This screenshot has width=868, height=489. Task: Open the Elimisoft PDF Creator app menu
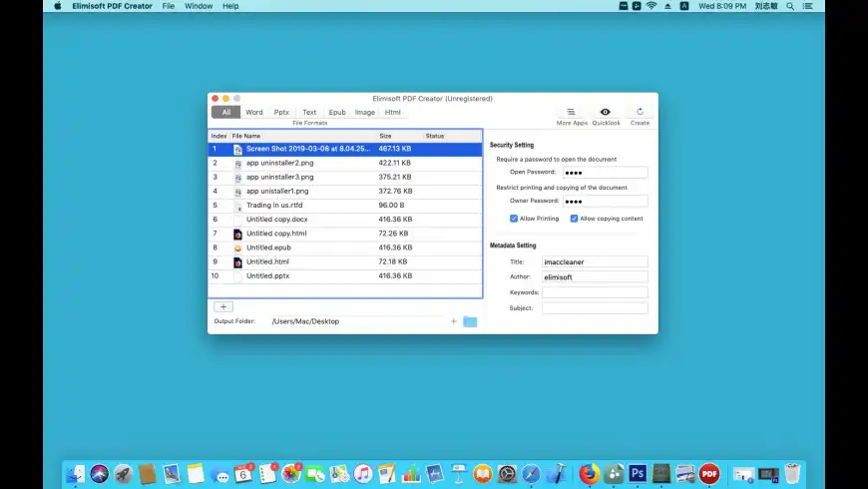pyautogui.click(x=112, y=6)
